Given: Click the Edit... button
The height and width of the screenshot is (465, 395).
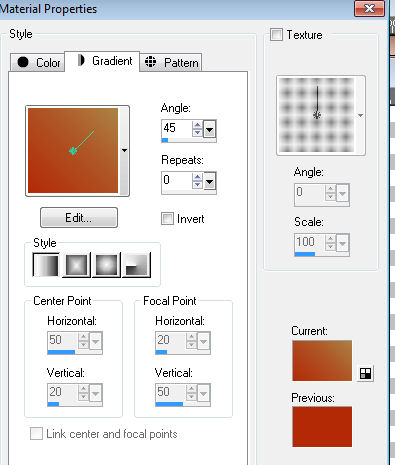Looking at the screenshot, I should [x=79, y=218].
